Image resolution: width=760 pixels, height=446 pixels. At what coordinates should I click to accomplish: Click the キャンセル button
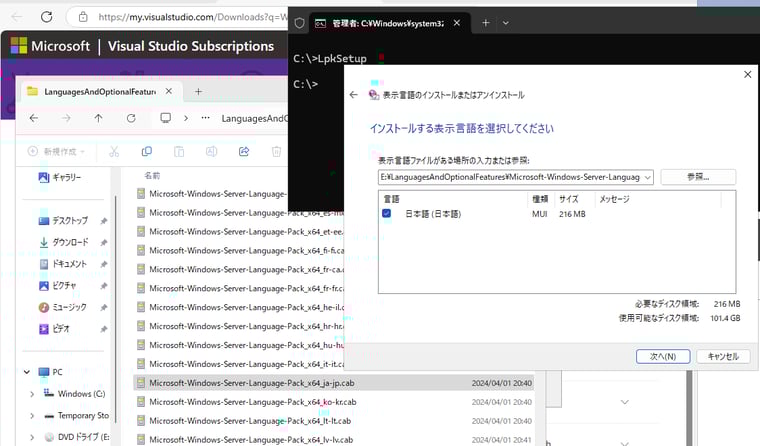coord(723,356)
